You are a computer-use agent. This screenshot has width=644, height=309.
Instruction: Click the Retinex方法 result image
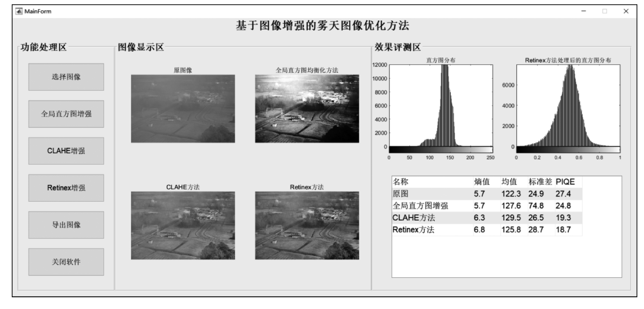pyautogui.click(x=307, y=225)
